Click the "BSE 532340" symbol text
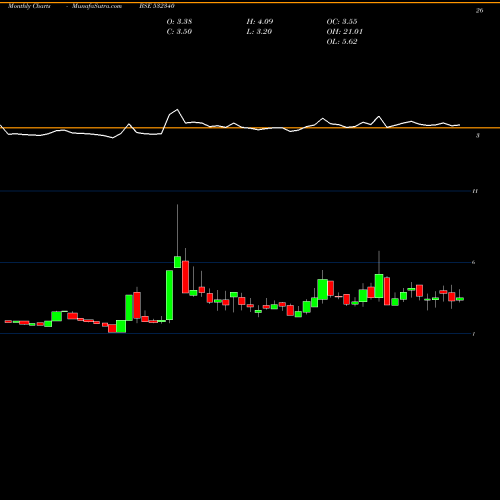Viewport: 500px width, 500px height. 157,6
